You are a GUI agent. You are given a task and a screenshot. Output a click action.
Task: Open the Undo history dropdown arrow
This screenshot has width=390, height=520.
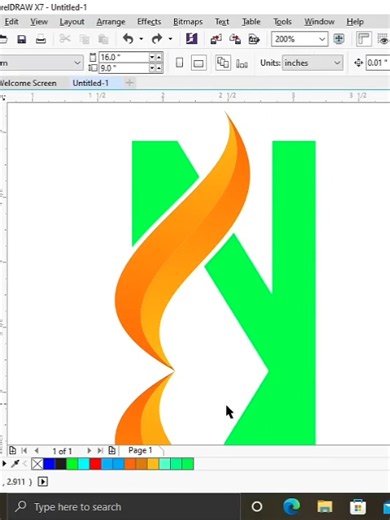(x=141, y=39)
